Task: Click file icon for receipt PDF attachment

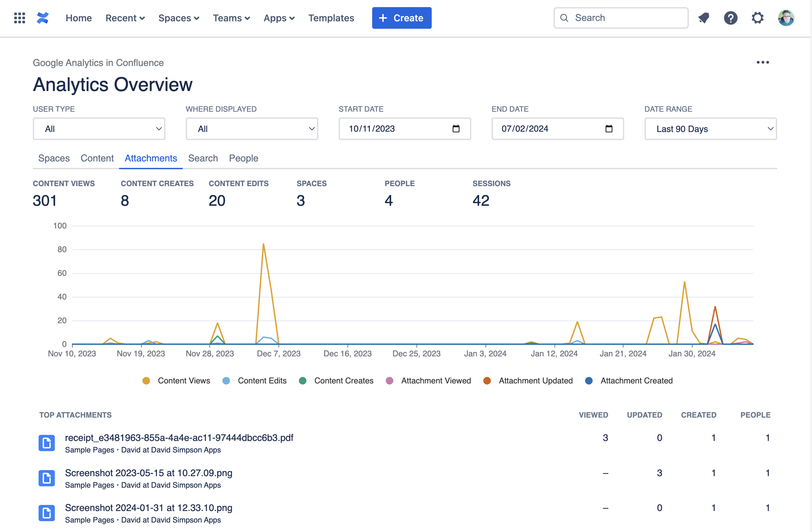Action: 47,443
